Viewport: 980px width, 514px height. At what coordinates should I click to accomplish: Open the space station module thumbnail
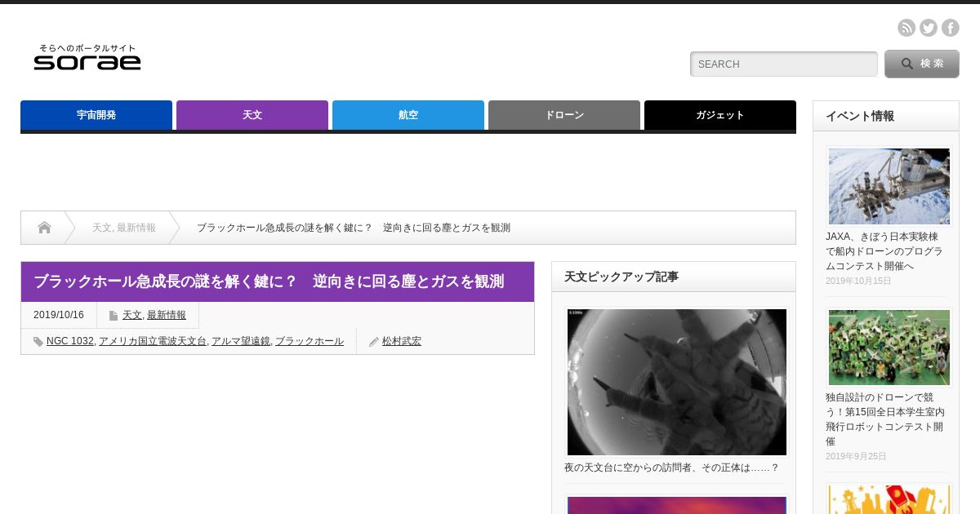coord(889,186)
